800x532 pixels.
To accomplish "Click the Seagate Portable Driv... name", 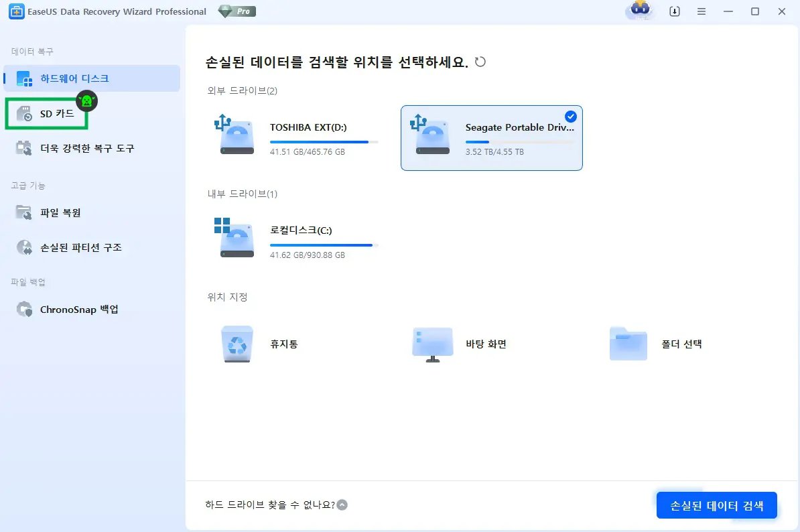I will (x=520, y=127).
